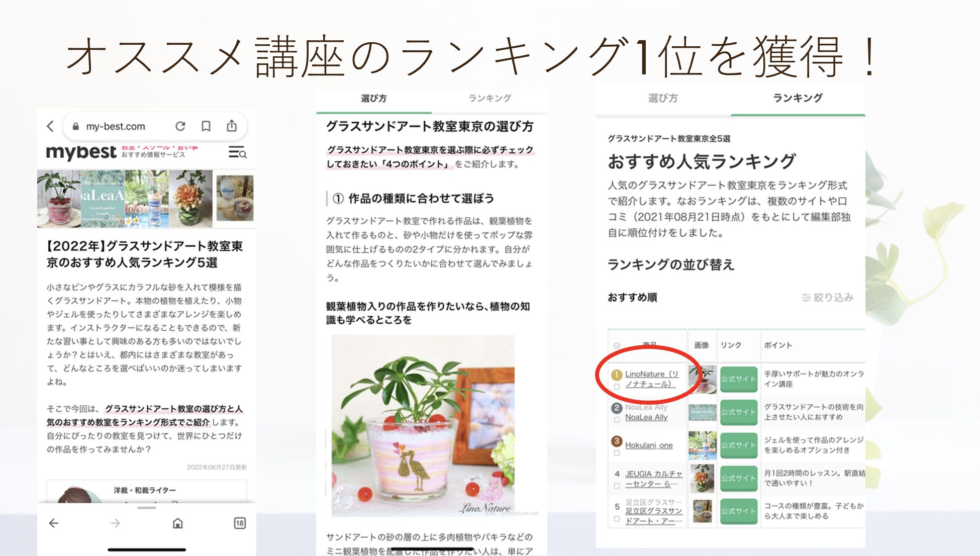Open NoaLea Ally link

[646, 417]
